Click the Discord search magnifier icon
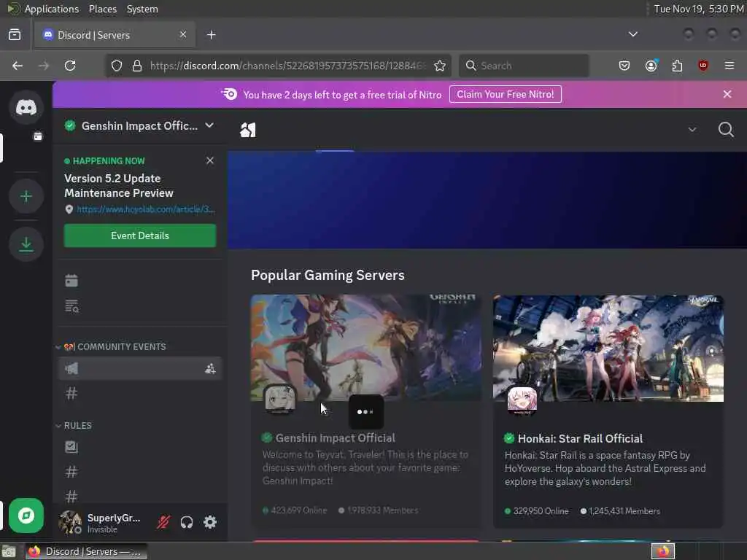The height and width of the screenshot is (560, 747). point(726,130)
